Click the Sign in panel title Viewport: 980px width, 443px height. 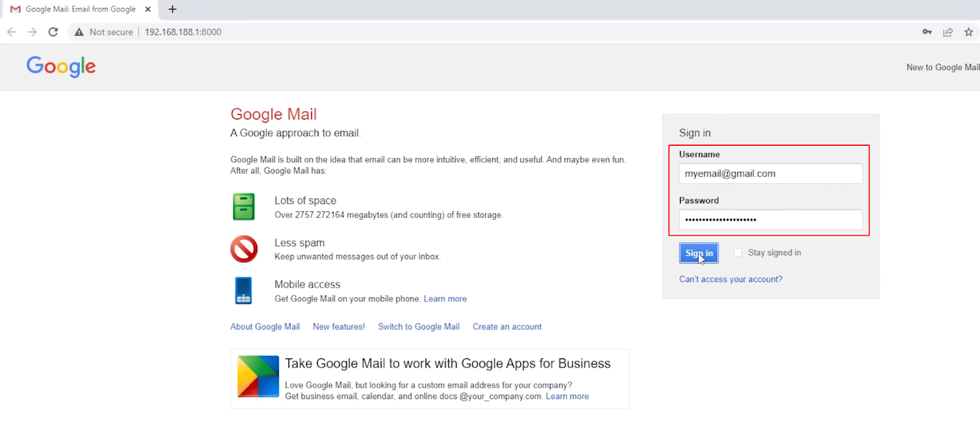coord(695,133)
